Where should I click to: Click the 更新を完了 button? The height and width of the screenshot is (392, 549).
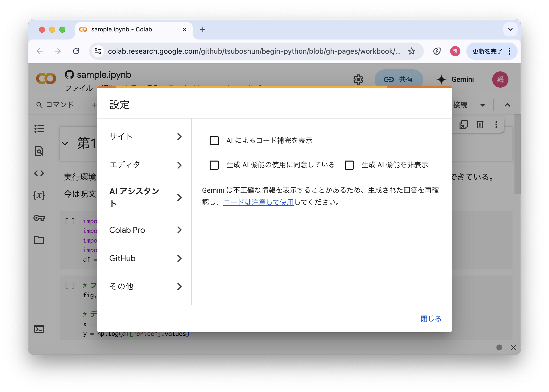click(487, 51)
